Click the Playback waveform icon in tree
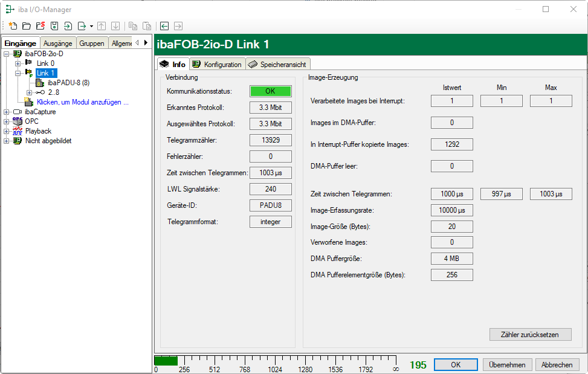Image resolution: width=588 pixels, height=374 pixels. pos(18,131)
